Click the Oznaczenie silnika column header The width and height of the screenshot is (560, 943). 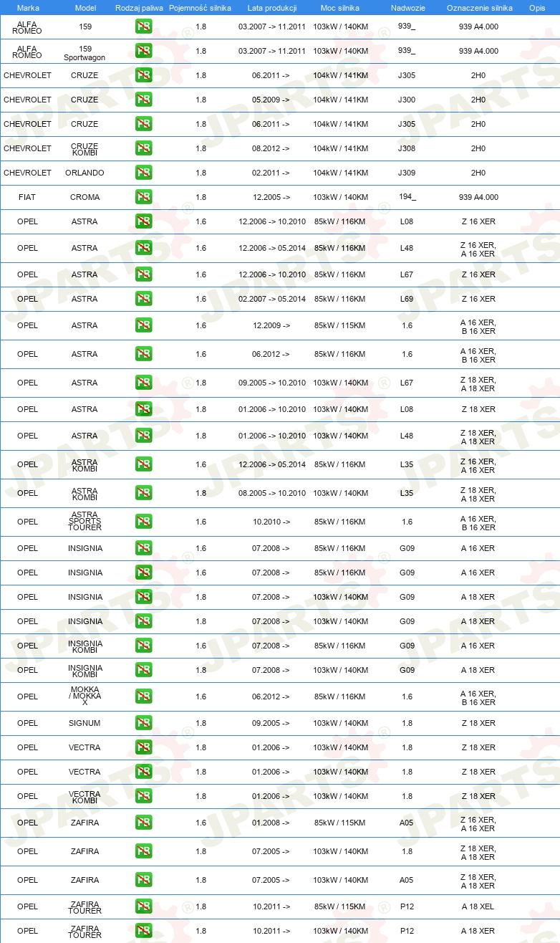(480, 8)
